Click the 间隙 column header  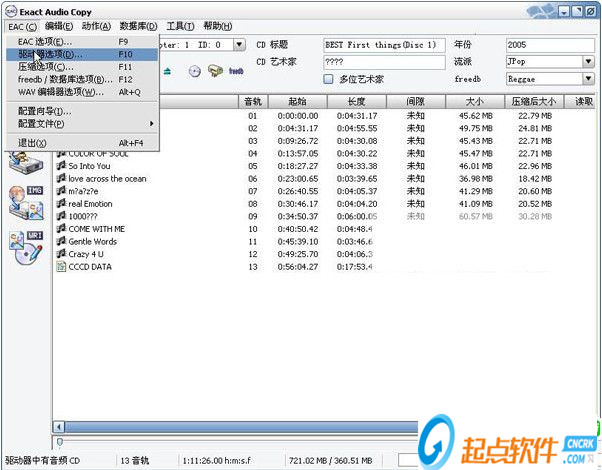point(416,102)
